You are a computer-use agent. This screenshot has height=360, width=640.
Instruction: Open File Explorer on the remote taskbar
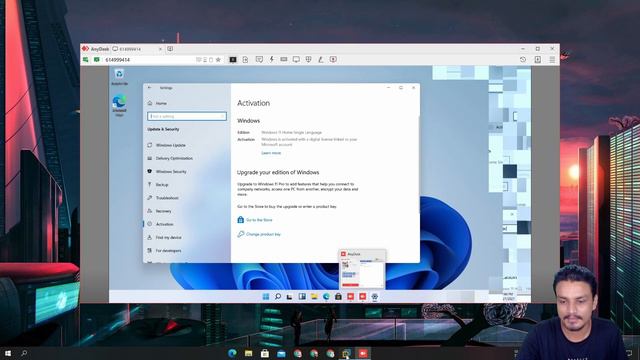click(x=314, y=296)
